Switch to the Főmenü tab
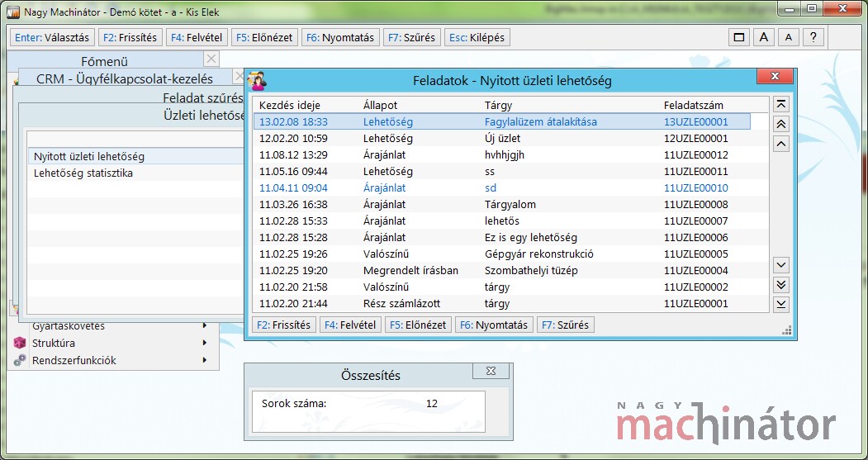Viewport: 868px width, 460px height. 105,61
